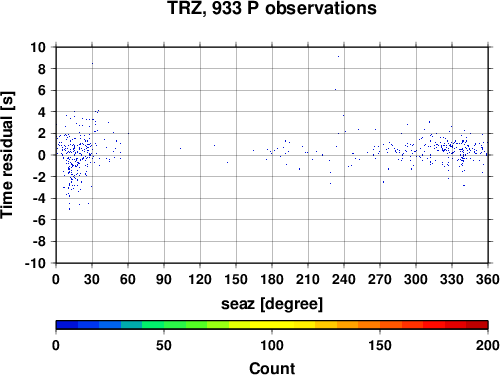Image resolution: width=500 pixels, height=375 pixels.
Task: Click the 'Count' colorbar label
Action: point(272,368)
